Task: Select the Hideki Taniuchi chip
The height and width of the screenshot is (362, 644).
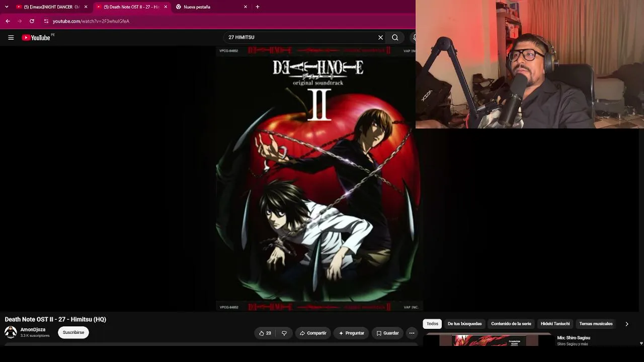Action: pos(555,324)
